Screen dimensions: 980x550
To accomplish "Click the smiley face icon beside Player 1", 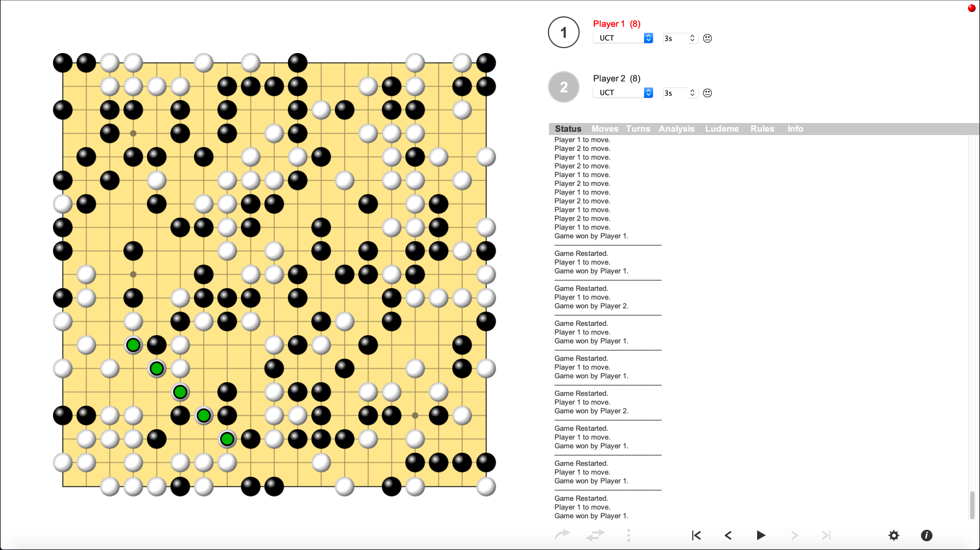I will point(707,38).
